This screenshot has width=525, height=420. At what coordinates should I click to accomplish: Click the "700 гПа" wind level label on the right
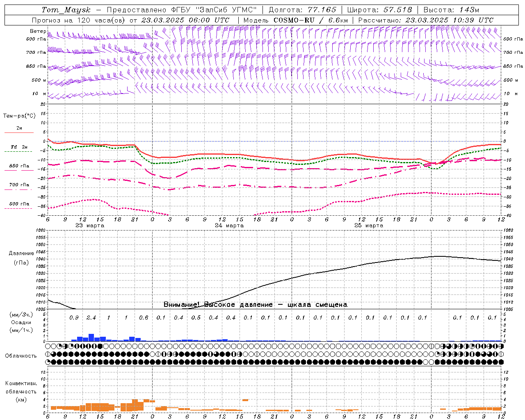pos(513,52)
